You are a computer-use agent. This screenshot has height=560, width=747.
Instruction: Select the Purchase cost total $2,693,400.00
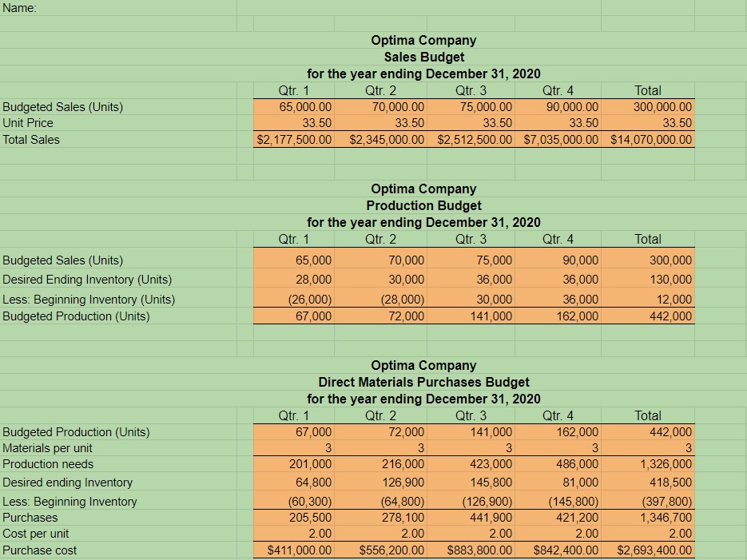pyautogui.click(x=647, y=550)
